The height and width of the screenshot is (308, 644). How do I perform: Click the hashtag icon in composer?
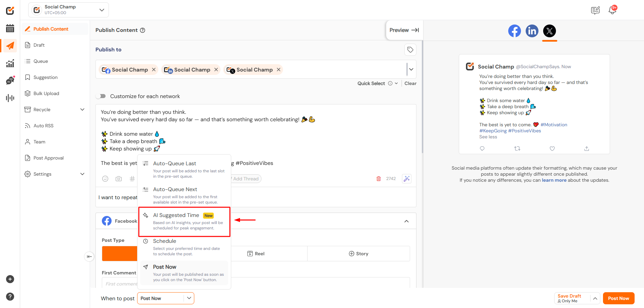132,179
